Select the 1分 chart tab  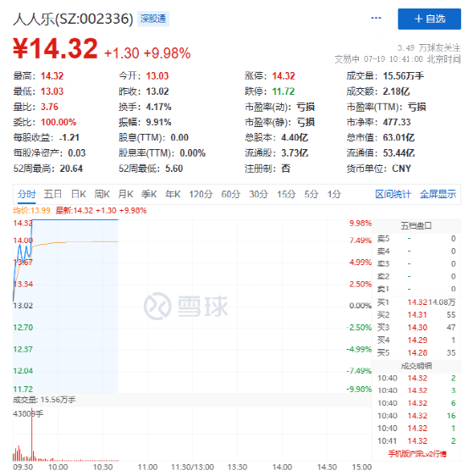334,194
